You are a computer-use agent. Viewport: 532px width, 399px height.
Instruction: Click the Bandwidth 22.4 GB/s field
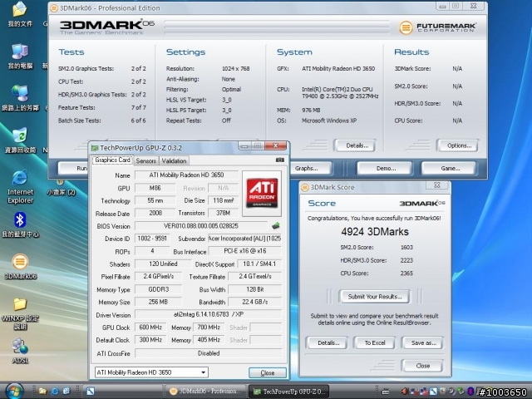click(255, 302)
